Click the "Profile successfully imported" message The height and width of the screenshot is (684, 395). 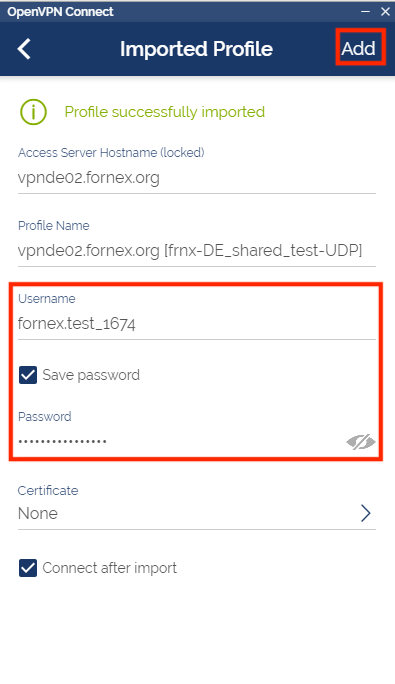[165, 112]
